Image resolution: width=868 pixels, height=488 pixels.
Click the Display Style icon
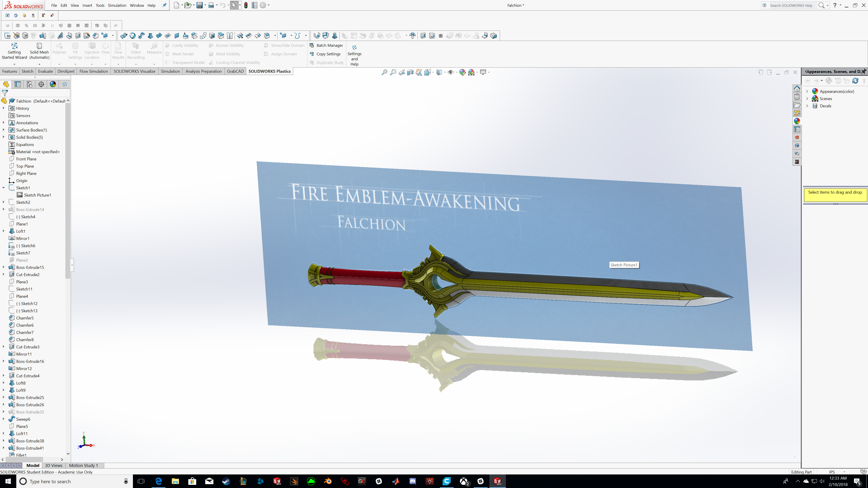coord(439,72)
